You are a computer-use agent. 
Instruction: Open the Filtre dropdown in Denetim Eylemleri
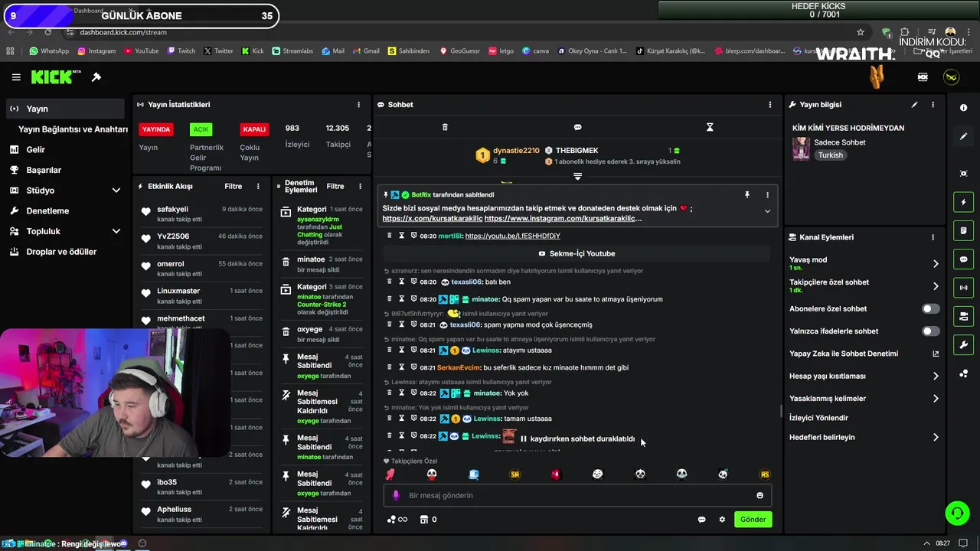tap(335, 186)
